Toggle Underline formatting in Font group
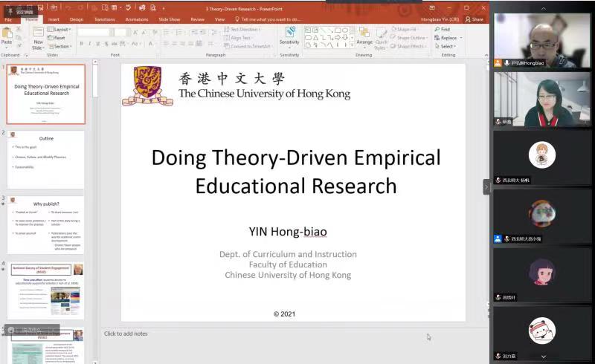Screen dimensions: 595x364 [x=99, y=44]
